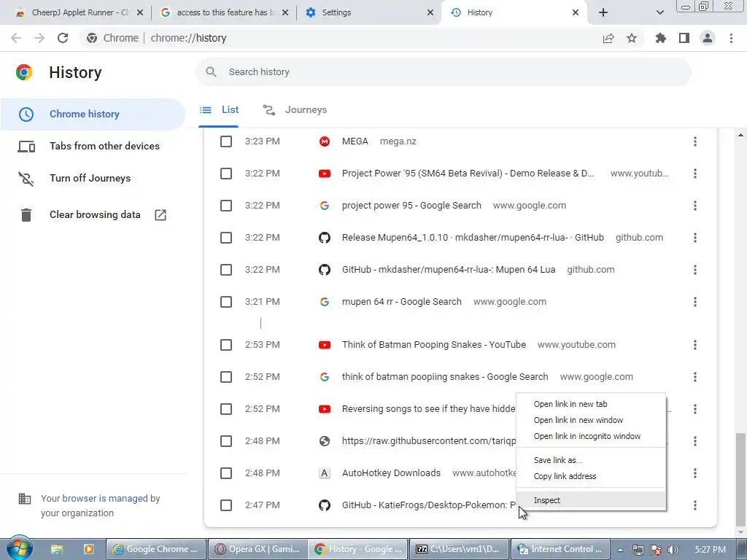This screenshot has width=747, height=560.
Task: Check the AutoHotkey Downloads checkbox
Action: pos(226,473)
